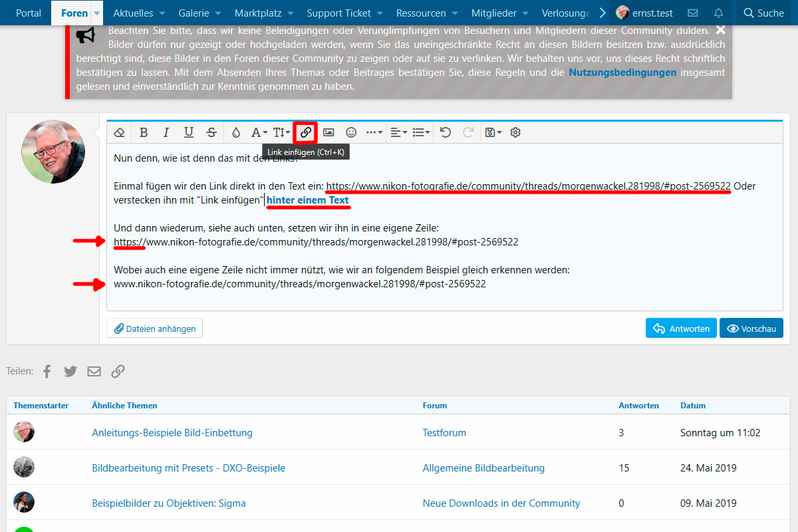Open the Galerie navigation item

(x=194, y=13)
